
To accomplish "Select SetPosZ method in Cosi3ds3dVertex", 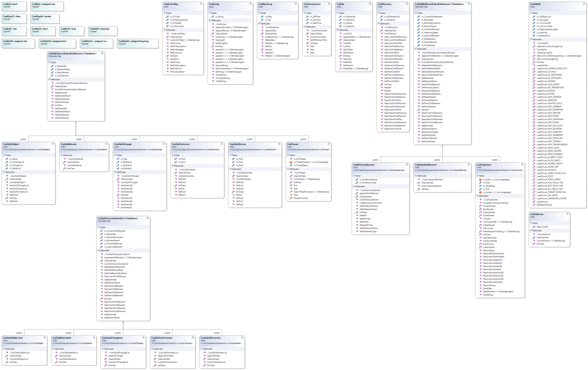I will 240,205.
